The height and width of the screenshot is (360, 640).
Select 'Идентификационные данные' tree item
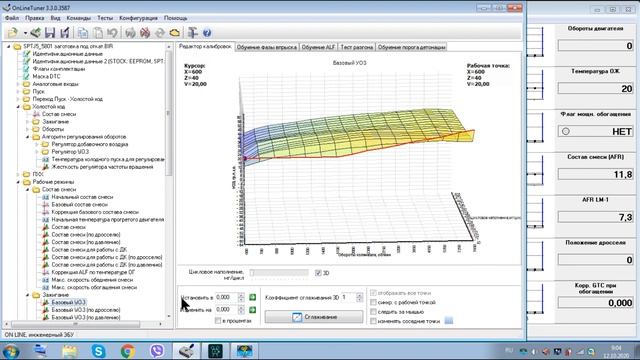pyautogui.click(x=67, y=54)
